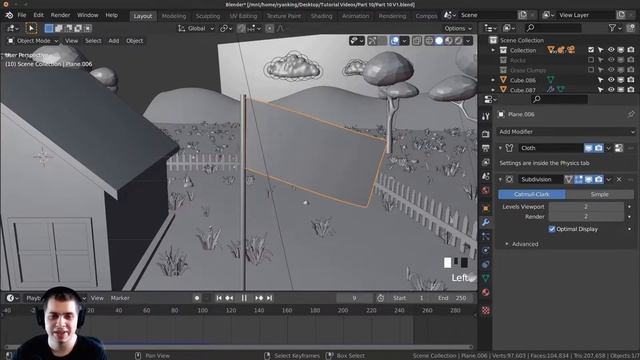Switch to wireframe viewport shading

click(x=429, y=41)
